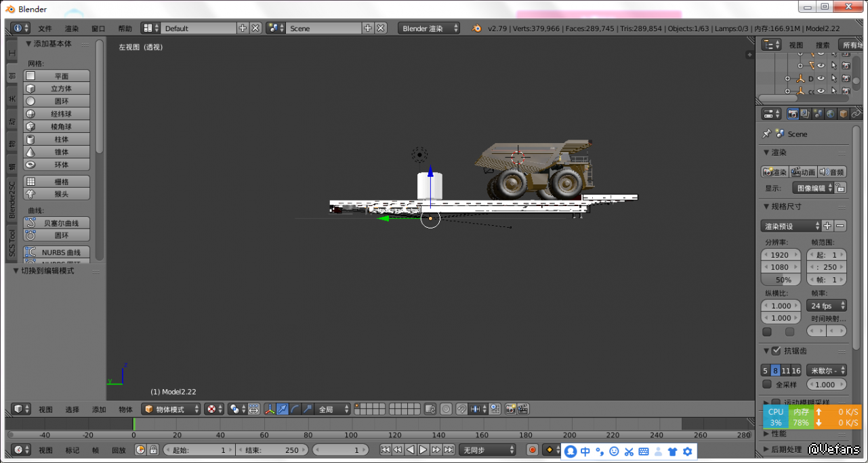Select the Render Layers properties icon
This screenshot has height=463, width=868.
805,114
